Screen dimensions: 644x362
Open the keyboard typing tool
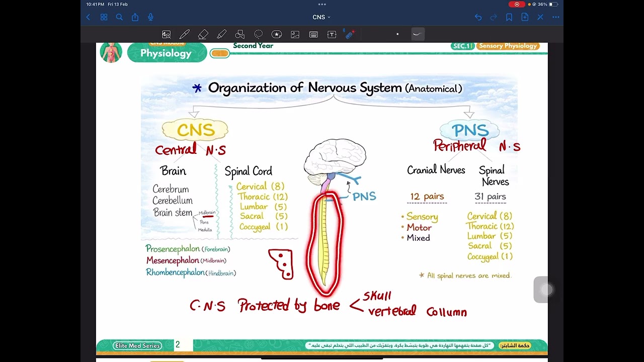click(313, 35)
